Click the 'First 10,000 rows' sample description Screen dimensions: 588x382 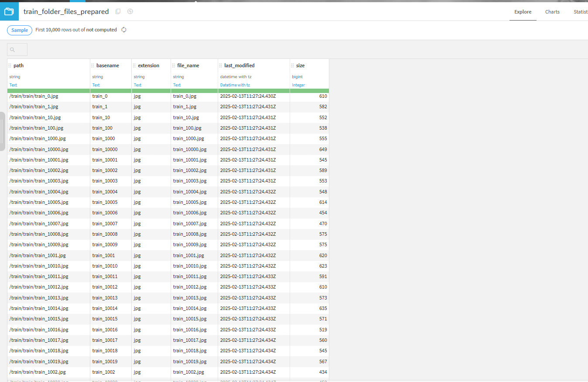76,30
